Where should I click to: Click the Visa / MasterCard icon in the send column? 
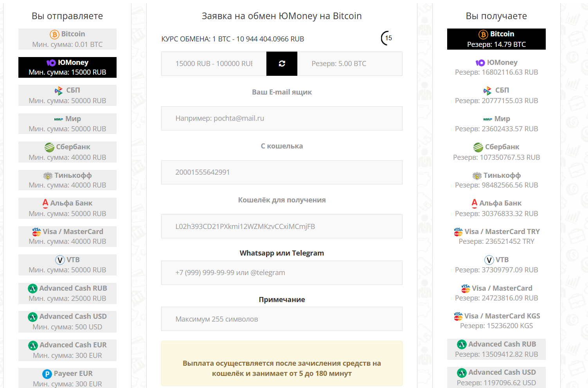tap(36, 232)
